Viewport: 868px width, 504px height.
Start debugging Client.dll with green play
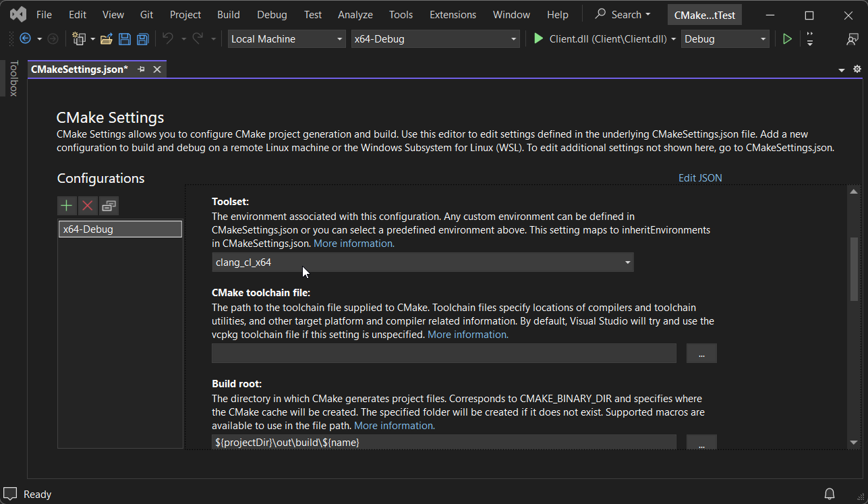coord(538,39)
